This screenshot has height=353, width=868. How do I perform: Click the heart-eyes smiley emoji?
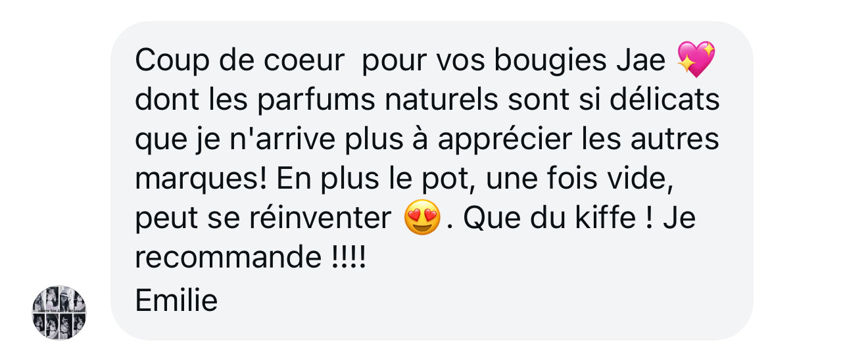(x=422, y=218)
